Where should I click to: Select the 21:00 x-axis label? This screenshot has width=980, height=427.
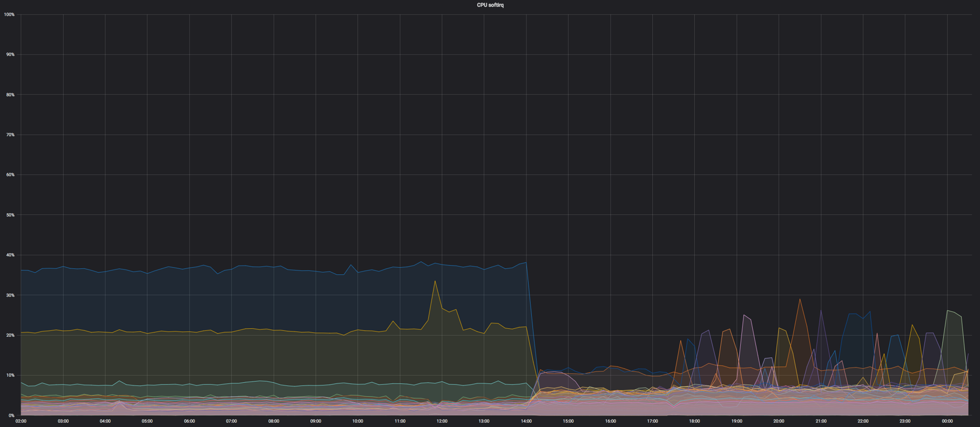(821, 421)
